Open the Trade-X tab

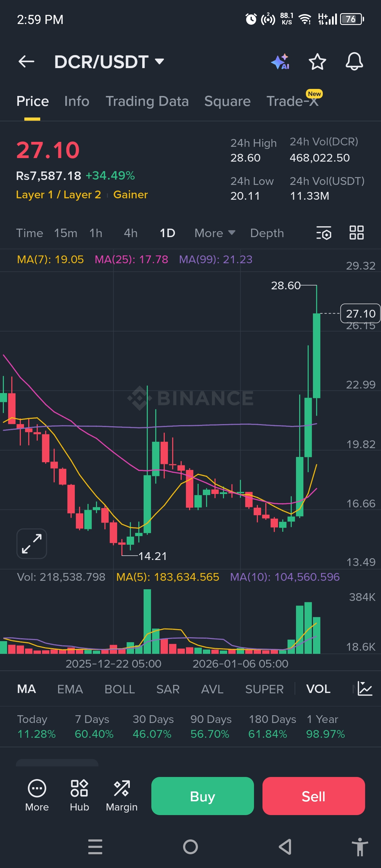(293, 101)
